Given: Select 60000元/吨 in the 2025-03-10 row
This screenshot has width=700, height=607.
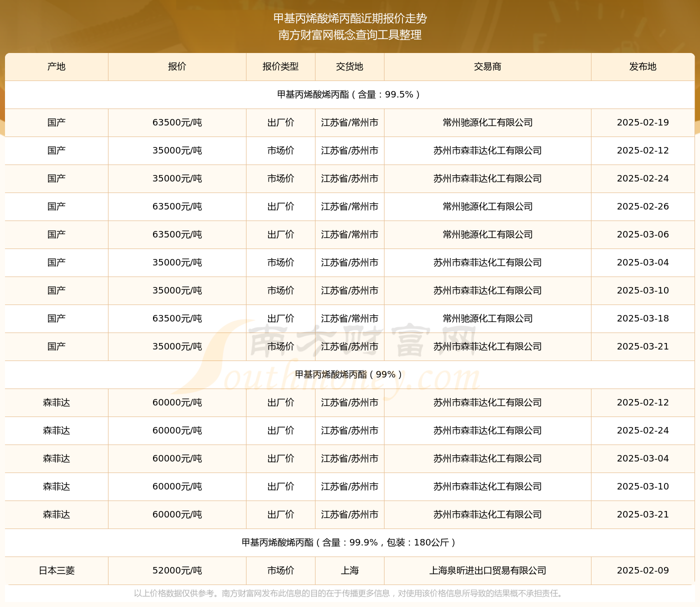Looking at the screenshot, I should coord(177,486).
